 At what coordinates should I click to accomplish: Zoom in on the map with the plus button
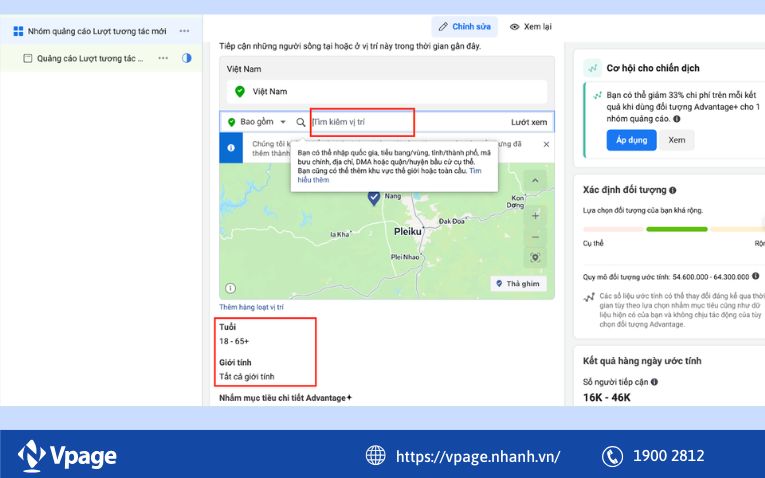[x=535, y=216]
